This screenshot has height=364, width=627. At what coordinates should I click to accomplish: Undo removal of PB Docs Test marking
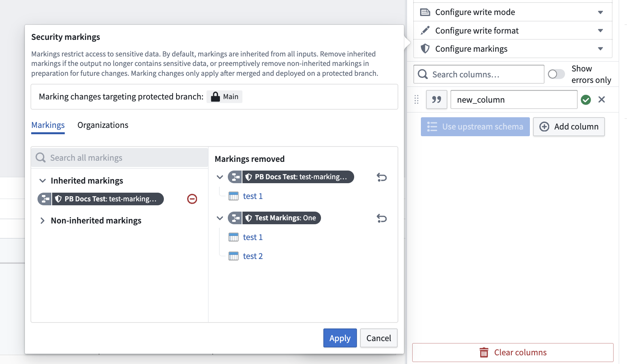[x=381, y=177]
